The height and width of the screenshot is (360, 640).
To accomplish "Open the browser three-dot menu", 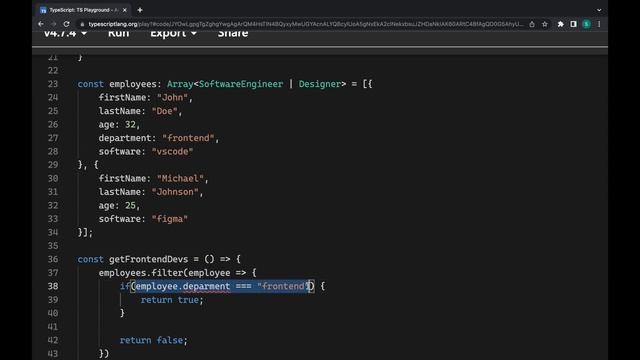I will tap(599, 24).
